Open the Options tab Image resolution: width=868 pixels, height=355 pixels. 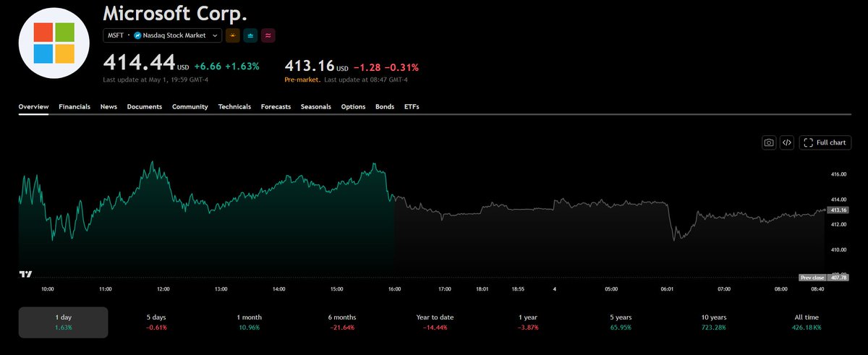pyautogui.click(x=353, y=106)
